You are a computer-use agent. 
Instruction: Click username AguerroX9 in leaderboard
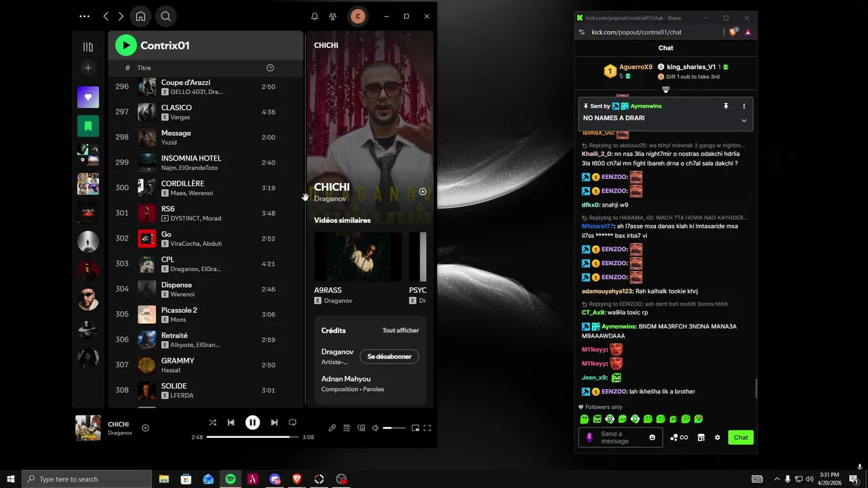(x=635, y=67)
